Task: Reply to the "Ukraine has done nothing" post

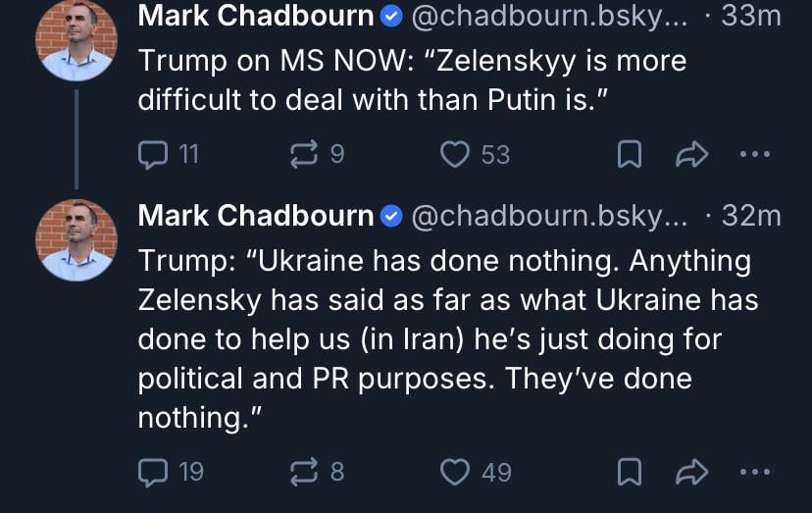Action: [x=154, y=472]
